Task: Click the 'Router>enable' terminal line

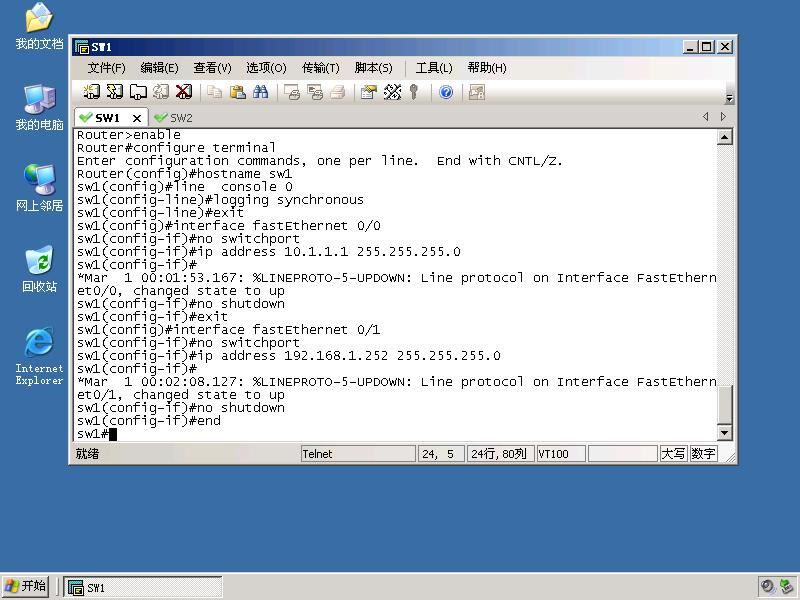Action: click(129, 135)
